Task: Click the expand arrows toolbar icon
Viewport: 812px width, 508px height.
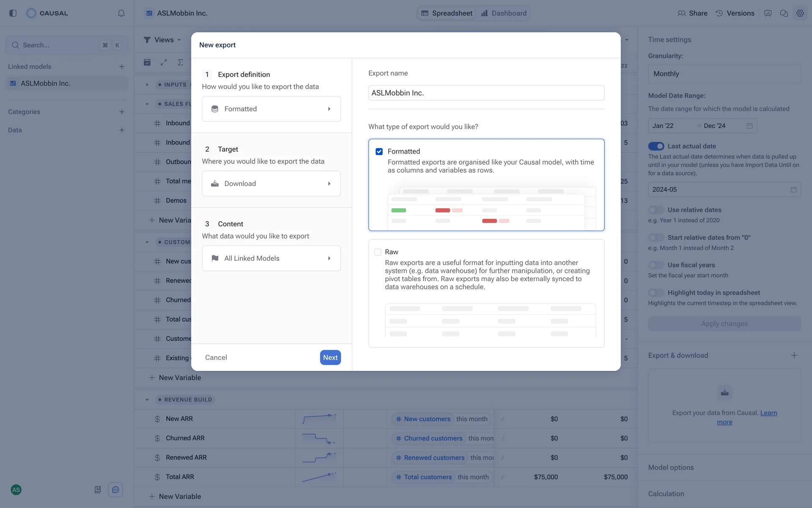Action: click(x=164, y=62)
